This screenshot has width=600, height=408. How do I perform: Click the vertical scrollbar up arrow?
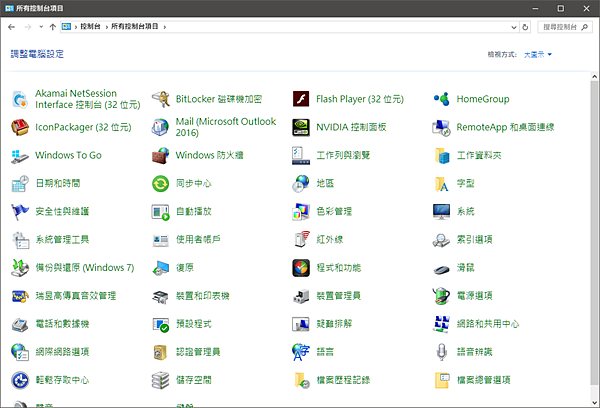click(x=594, y=77)
